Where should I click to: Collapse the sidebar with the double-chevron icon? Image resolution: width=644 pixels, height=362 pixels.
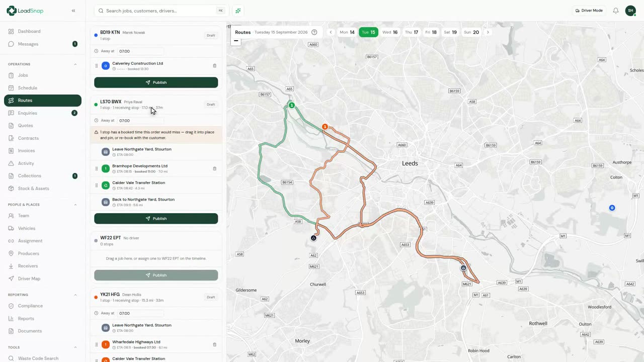pyautogui.click(x=73, y=11)
